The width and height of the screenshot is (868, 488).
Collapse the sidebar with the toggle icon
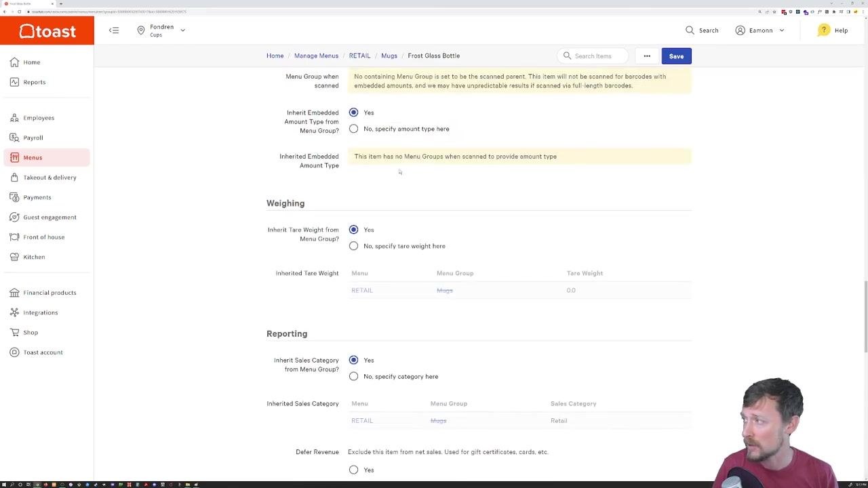(114, 30)
